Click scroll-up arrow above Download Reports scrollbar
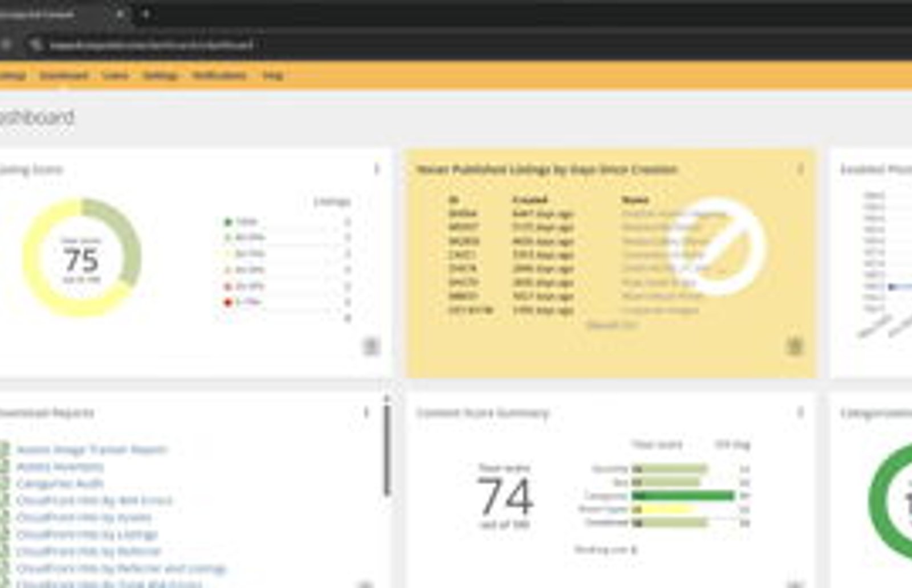Image resolution: width=912 pixels, height=588 pixels. point(387,399)
